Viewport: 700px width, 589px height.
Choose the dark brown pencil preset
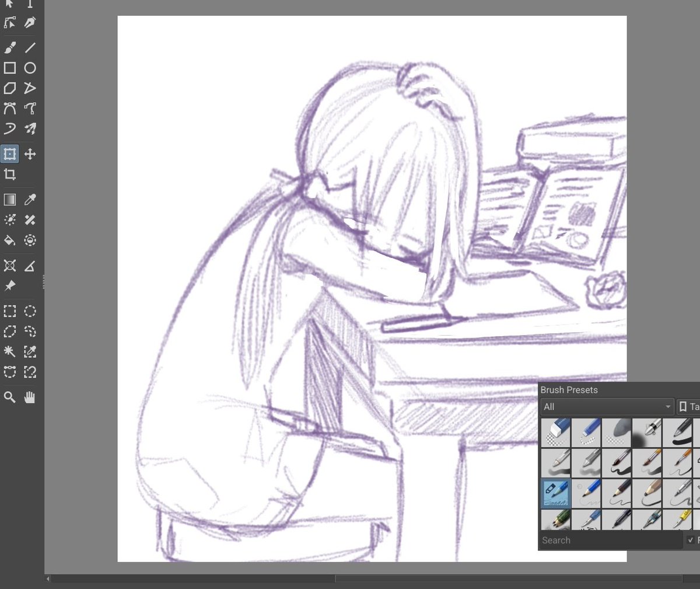[x=617, y=493]
